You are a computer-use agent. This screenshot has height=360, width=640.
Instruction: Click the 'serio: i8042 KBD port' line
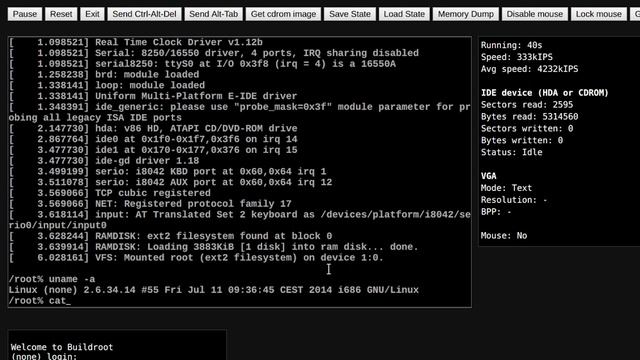tap(167, 171)
